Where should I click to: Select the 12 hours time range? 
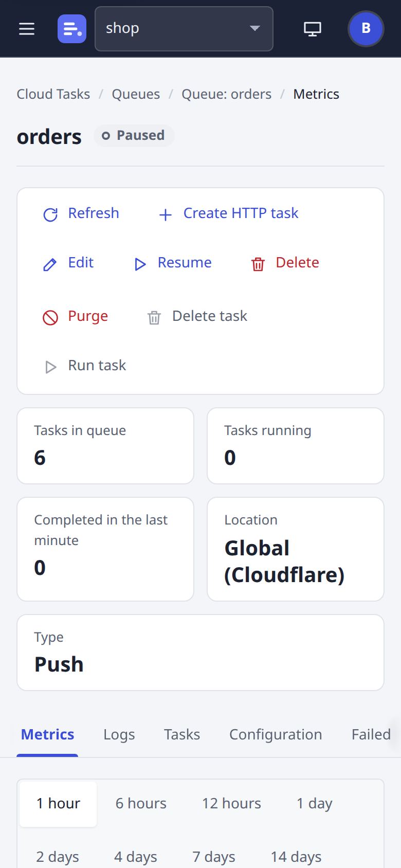231,804
